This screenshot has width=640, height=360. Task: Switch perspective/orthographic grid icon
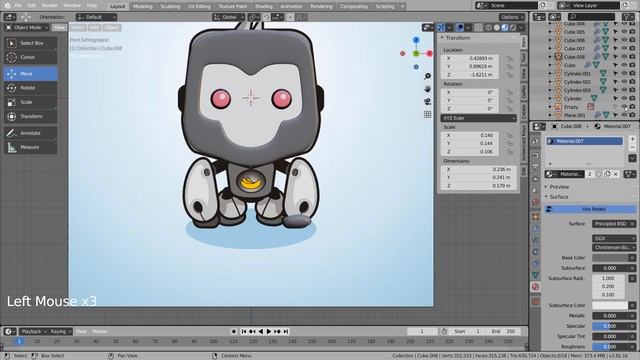427,114
